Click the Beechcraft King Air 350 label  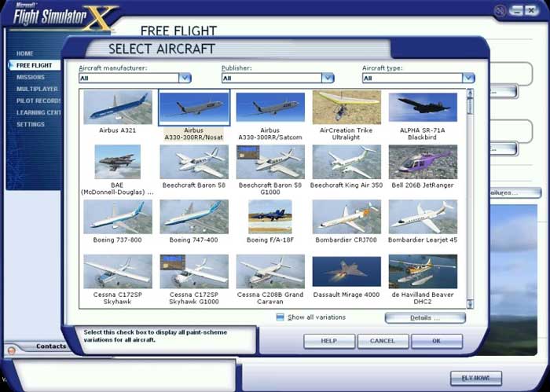point(346,185)
